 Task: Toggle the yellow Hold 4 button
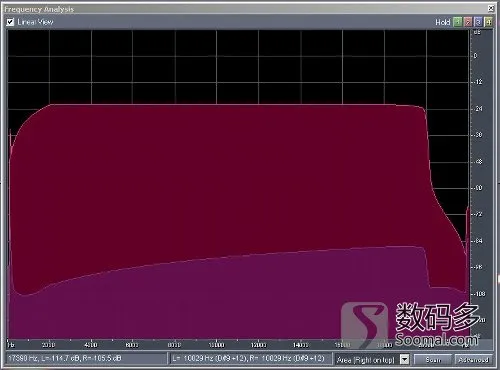[x=488, y=22]
